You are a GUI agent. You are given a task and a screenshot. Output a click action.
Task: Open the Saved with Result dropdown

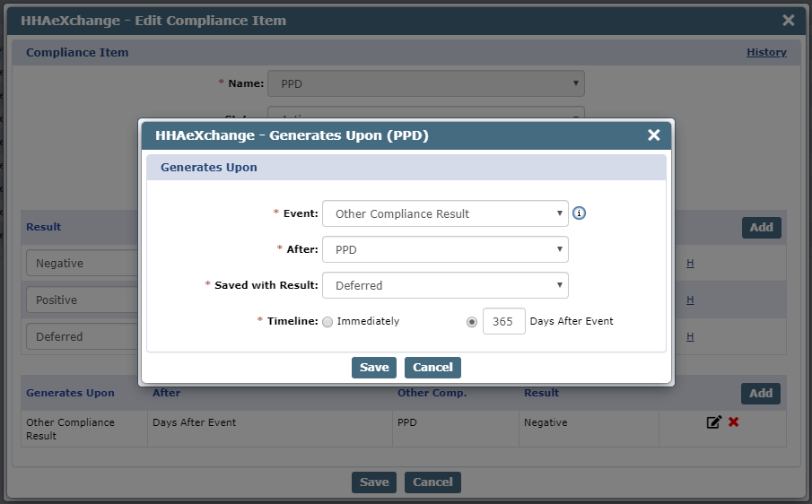point(445,285)
